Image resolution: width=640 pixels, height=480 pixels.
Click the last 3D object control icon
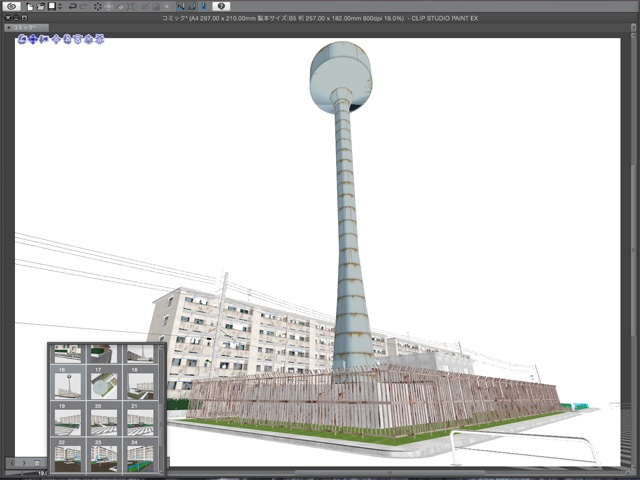[100, 40]
